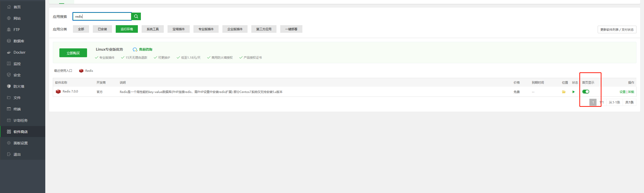Screen dimensions: 644x193
Task: Select the 已安装 installed category tab
Action: pos(102,29)
